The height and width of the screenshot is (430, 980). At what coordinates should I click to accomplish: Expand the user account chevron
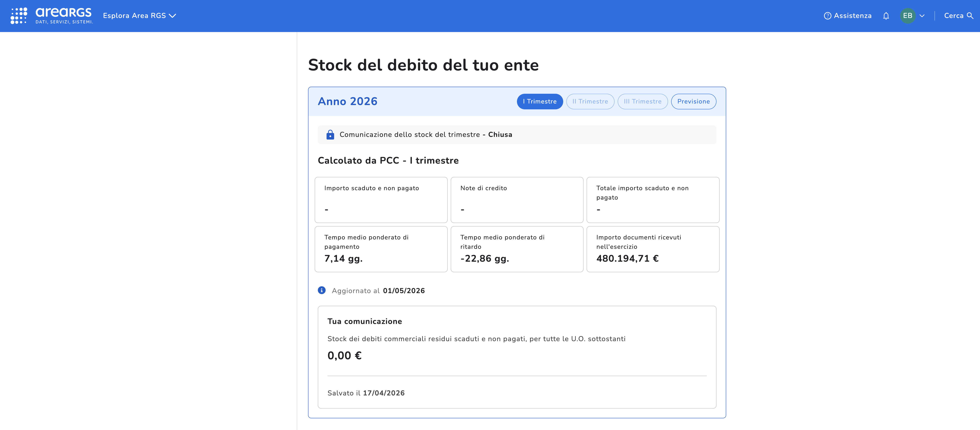click(922, 16)
